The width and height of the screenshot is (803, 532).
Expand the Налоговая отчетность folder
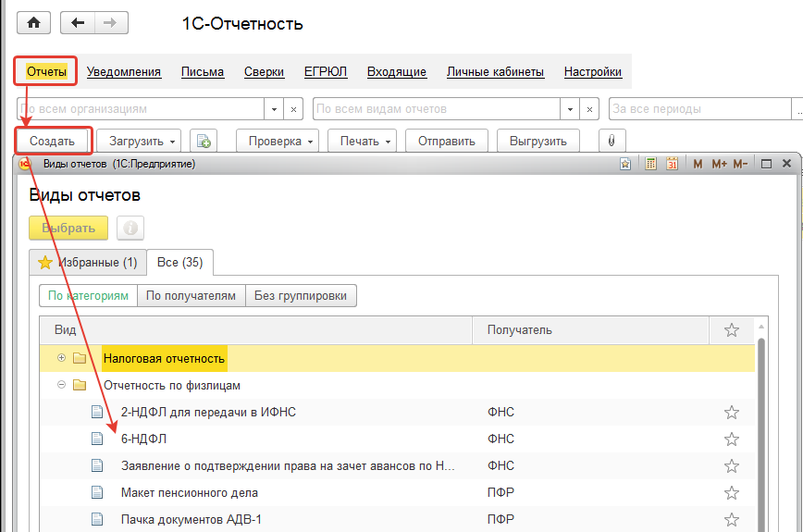[61, 358]
